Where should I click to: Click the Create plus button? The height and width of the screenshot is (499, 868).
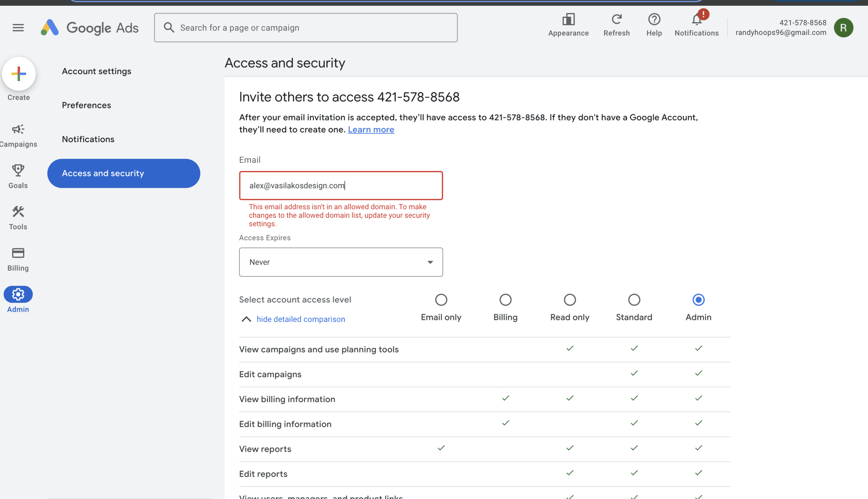point(19,74)
